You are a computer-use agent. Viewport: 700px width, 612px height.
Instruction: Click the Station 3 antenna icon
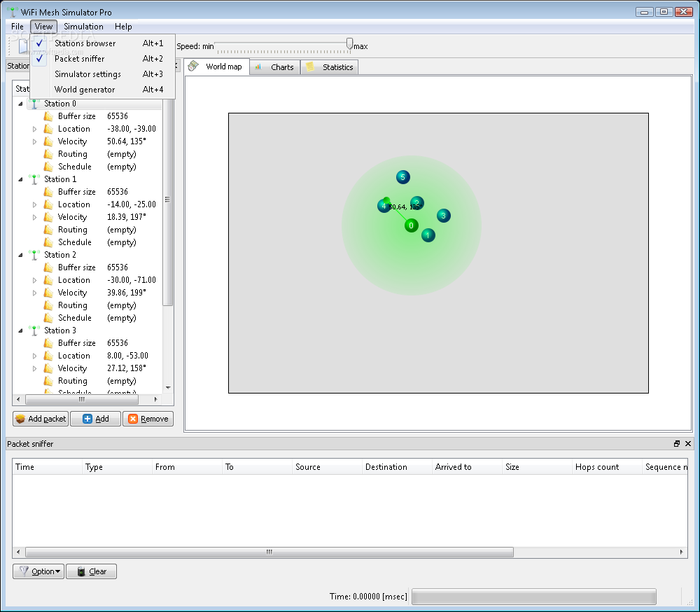click(x=34, y=331)
